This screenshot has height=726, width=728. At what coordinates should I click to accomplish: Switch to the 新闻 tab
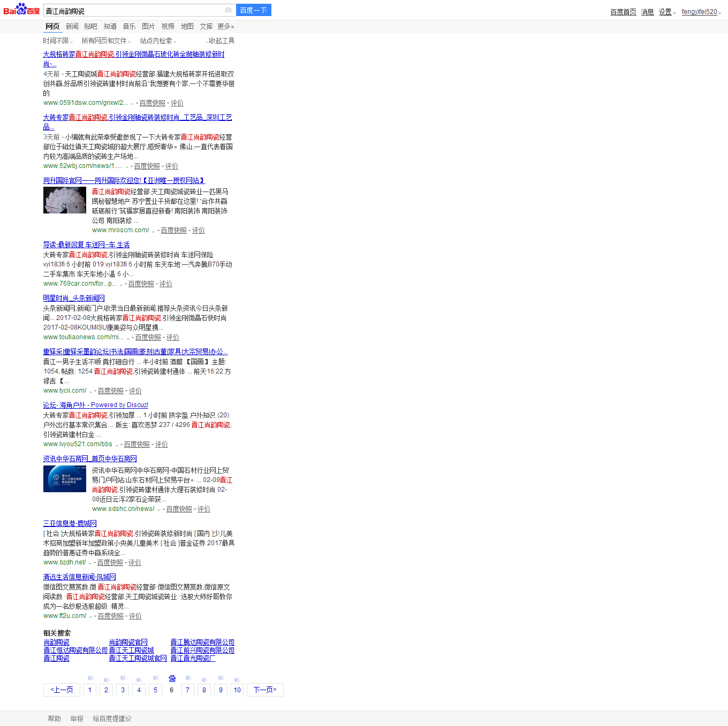click(72, 26)
